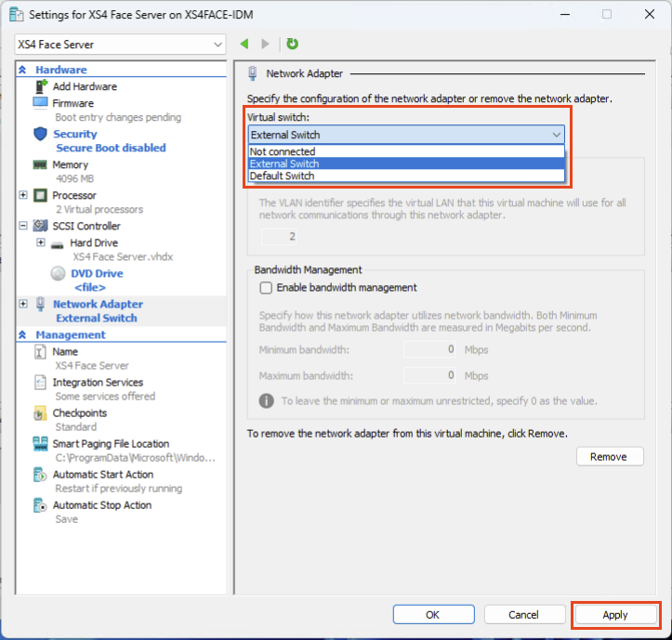Close the settings window

click(x=650, y=14)
